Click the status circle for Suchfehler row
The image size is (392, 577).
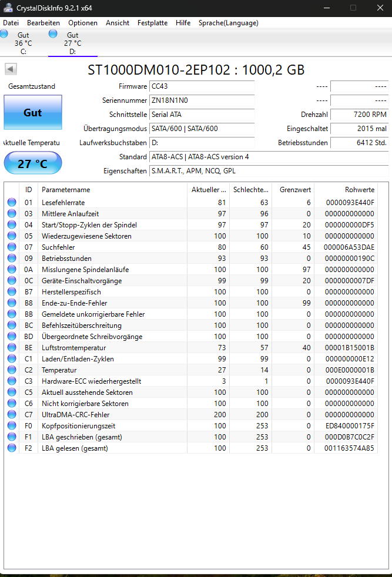(x=12, y=247)
